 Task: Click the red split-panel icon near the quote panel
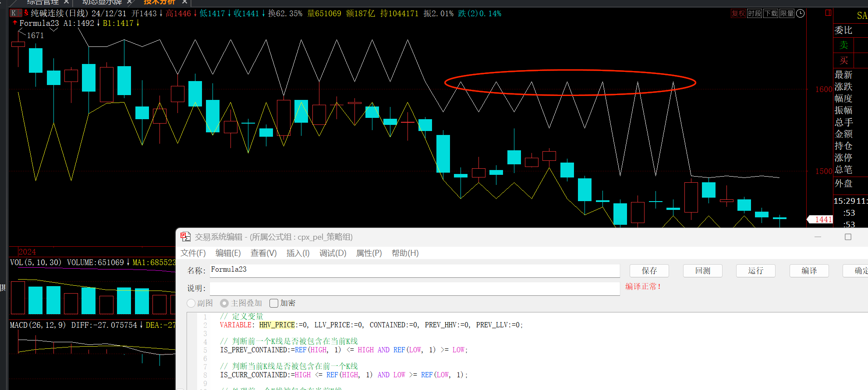pyautogui.click(x=828, y=13)
